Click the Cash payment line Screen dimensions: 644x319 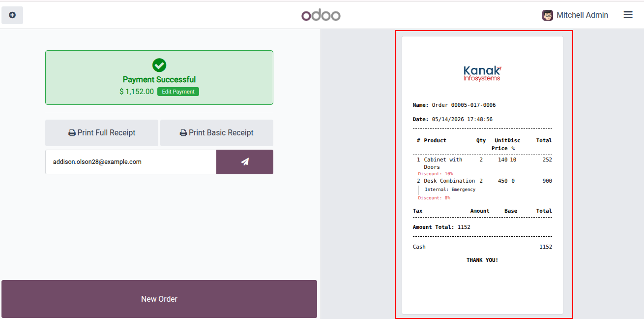pyautogui.click(x=482, y=247)
